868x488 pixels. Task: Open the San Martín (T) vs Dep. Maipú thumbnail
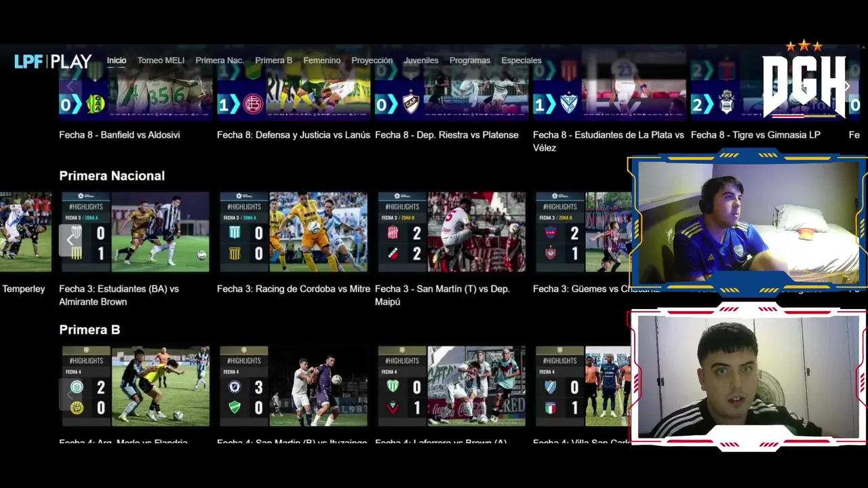[x=452, y=232]
